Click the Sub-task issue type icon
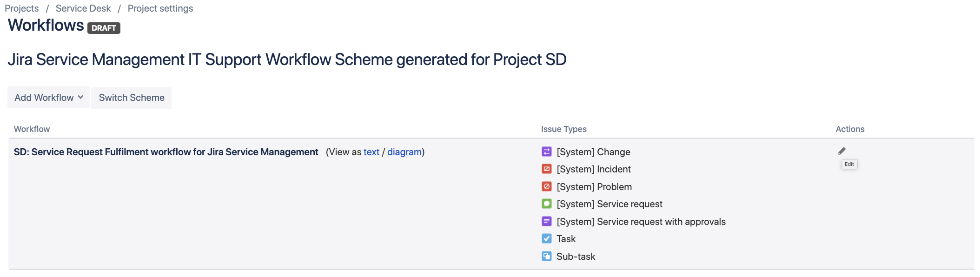 pos(547,257)
